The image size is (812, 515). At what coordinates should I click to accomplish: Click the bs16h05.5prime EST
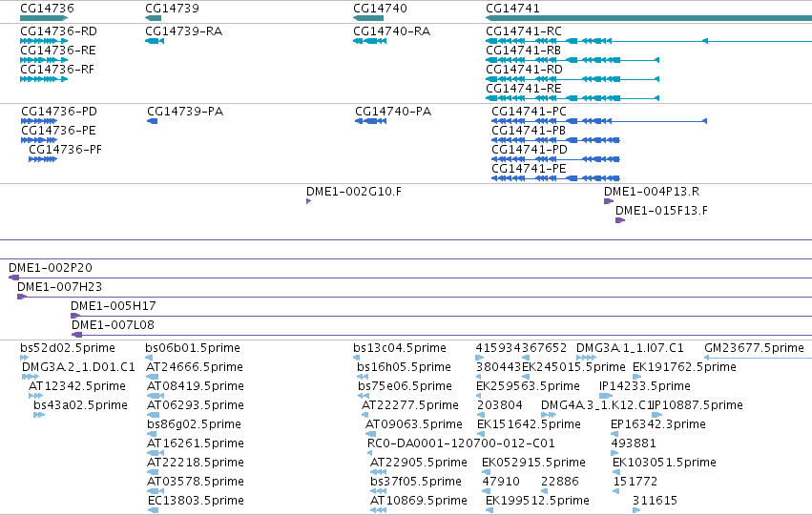point(404,367)
